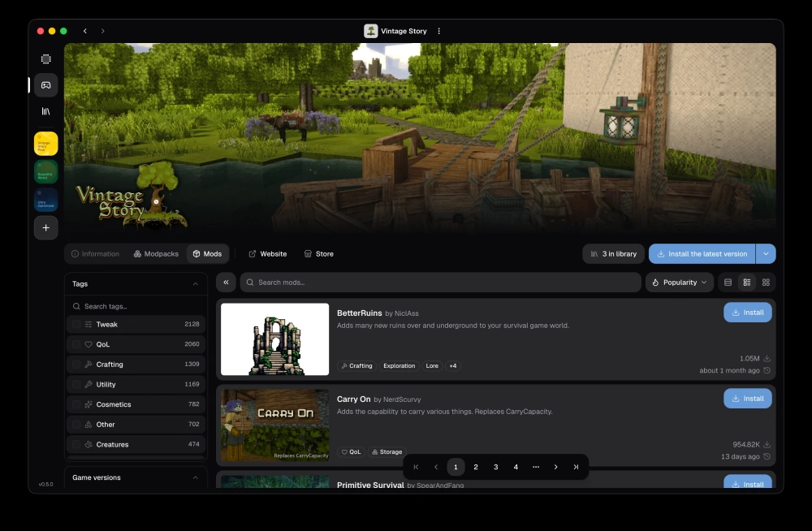Switch to compact list view
Screen dimensions: 812x531
click(x=728, y=283)
